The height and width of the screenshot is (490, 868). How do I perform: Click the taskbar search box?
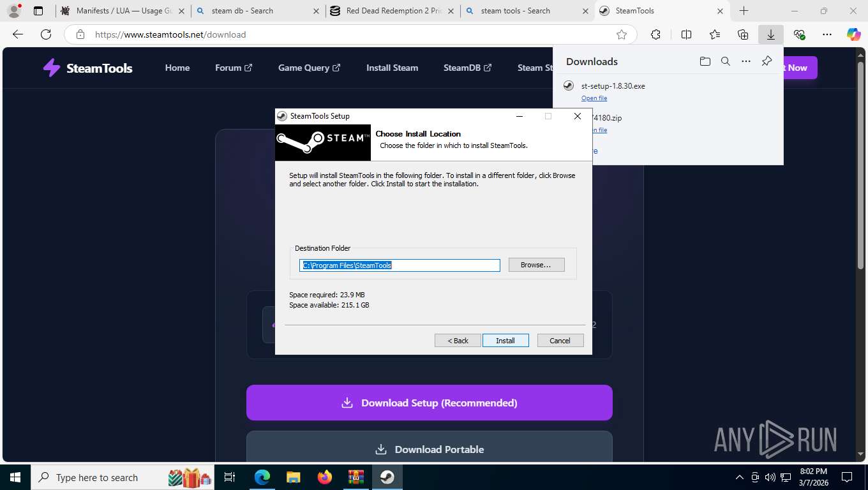pos(123,477)
